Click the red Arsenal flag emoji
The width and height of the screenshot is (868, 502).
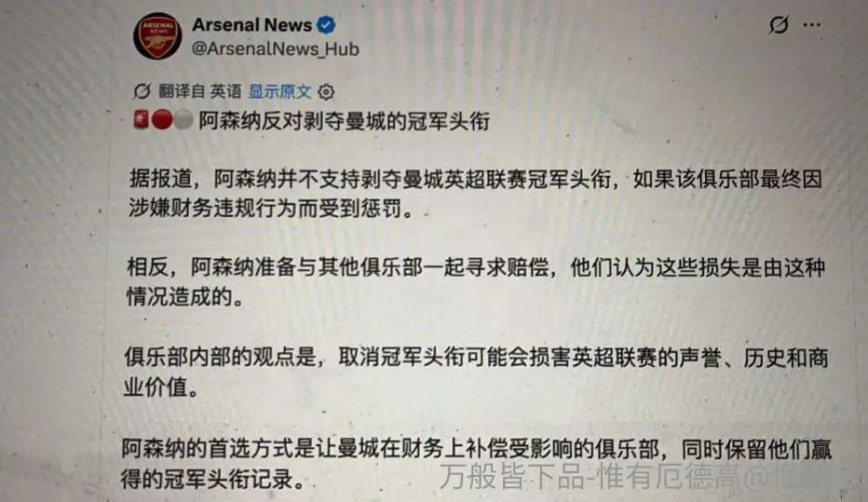tap(141, 119)
